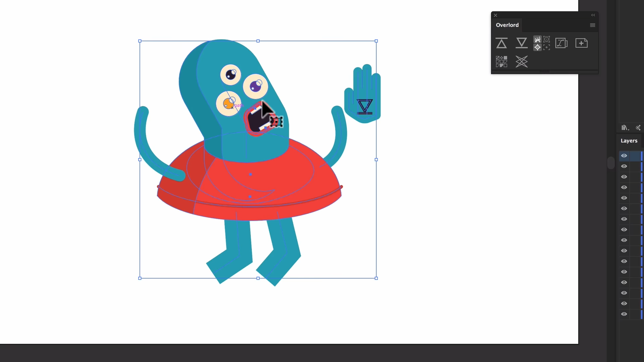Click Overlord's dashed frame plus icon
The width and height of the screenshot is (644, 362).
[547, 47]
